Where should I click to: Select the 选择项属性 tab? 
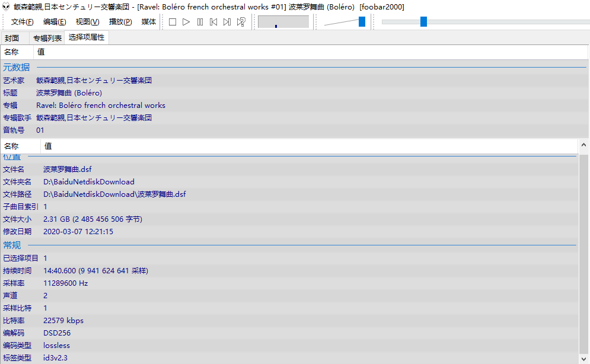pyautogui.click(x=86, y=37)
